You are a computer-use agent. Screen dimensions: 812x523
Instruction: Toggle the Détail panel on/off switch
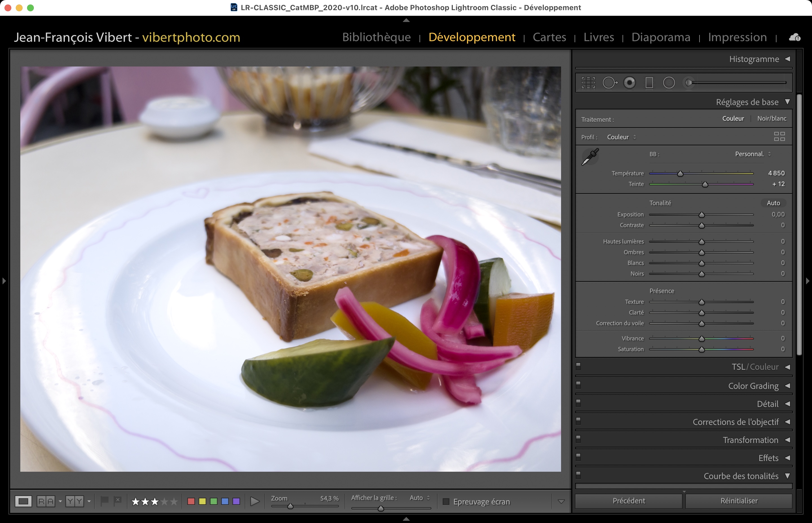(x=578, y=403)
